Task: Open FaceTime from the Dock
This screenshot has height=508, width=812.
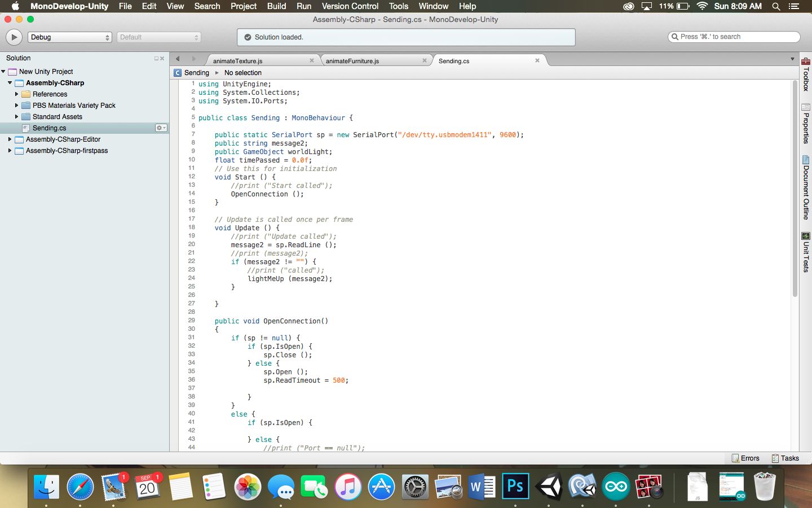Action: point(315,487)
